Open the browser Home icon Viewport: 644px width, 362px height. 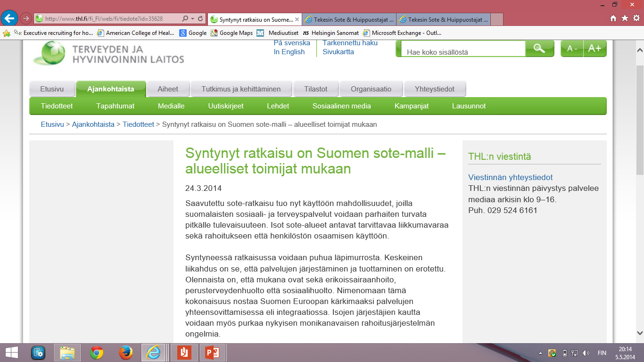(613, 18)
